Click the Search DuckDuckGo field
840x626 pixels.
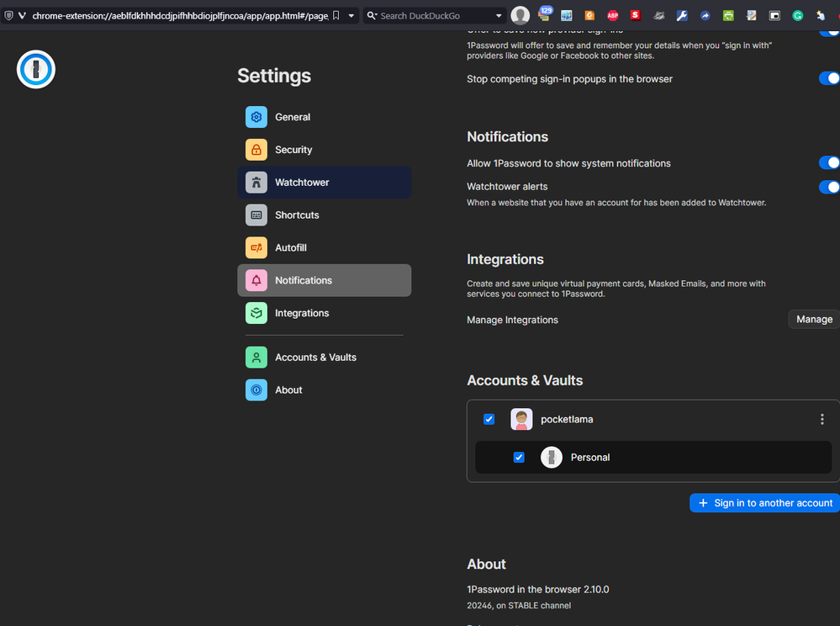coord(435,15)
